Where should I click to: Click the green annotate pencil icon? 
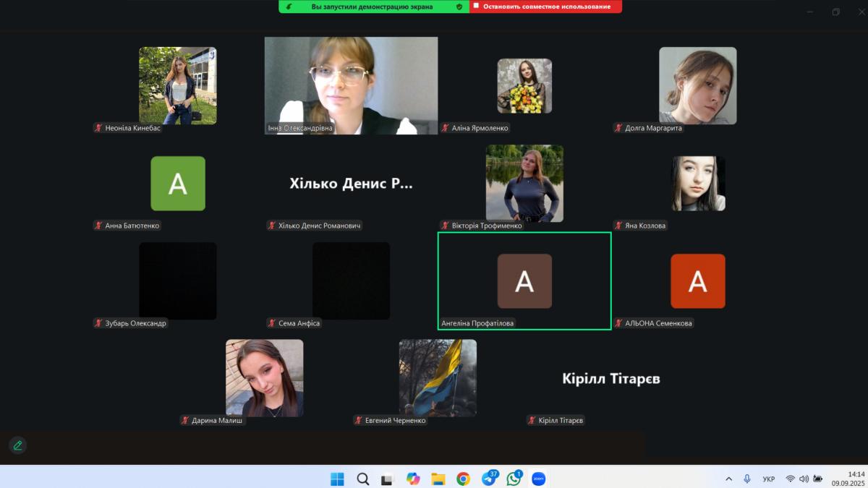point(17,445)
